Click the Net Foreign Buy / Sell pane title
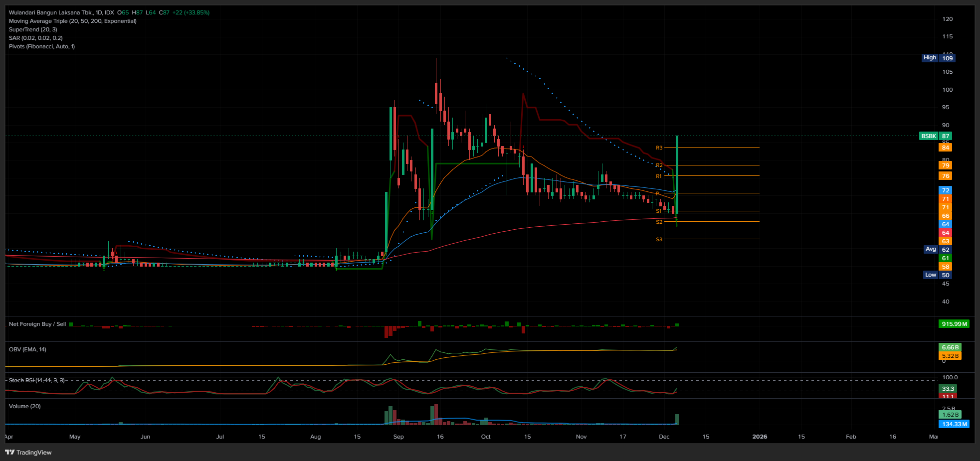 (37, 324)
